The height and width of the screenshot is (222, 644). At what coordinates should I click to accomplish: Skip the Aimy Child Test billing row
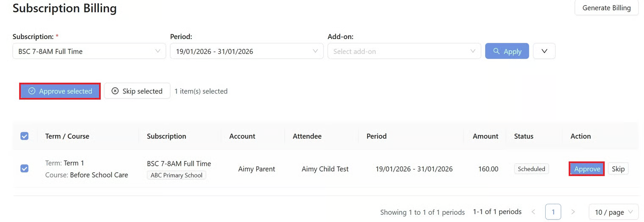[618, 169]
